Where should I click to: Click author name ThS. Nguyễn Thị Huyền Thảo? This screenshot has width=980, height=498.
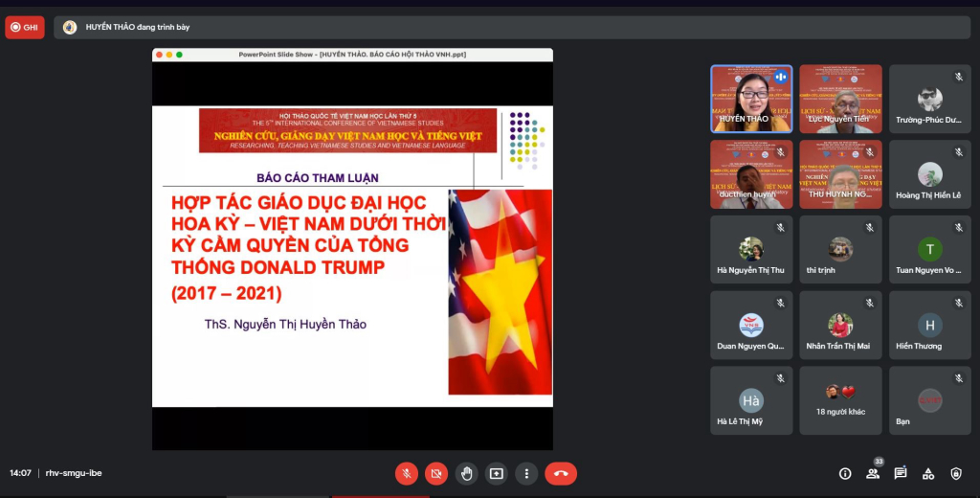click(285, 325)
